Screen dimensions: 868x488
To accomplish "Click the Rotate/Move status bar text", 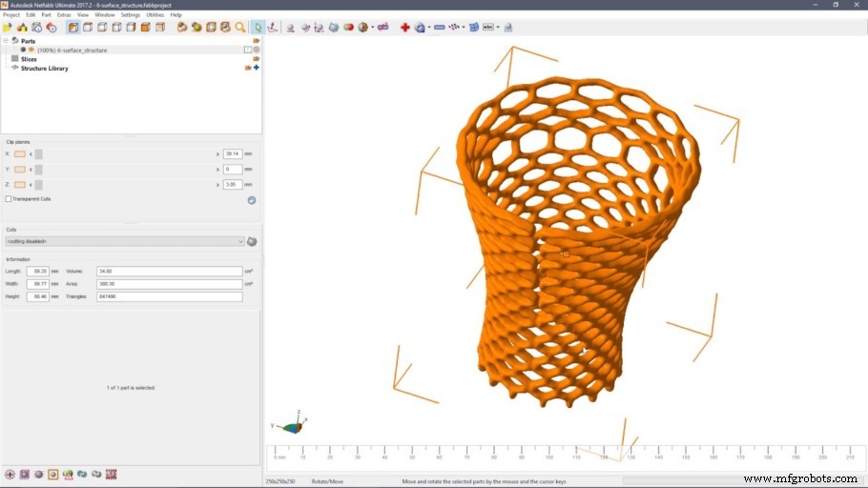I will click(327, 481).
